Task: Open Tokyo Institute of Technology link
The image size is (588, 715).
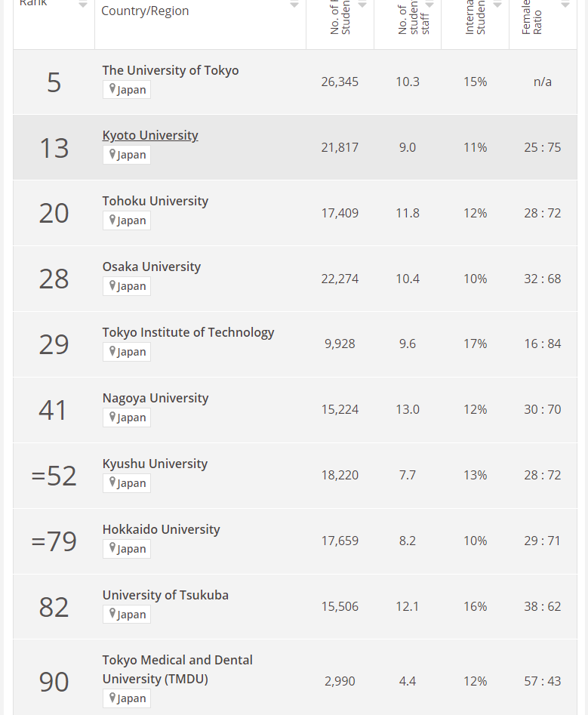Action: 188,332
